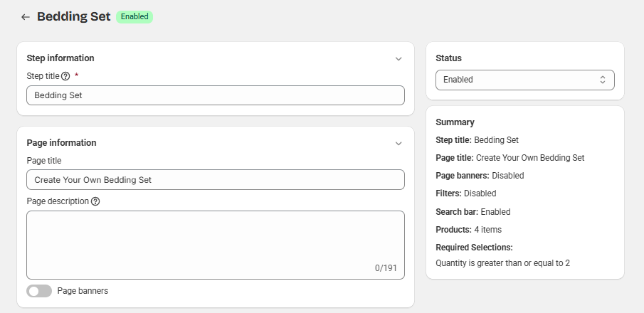Click the Products: 4 items summary line

coord(468,230)
